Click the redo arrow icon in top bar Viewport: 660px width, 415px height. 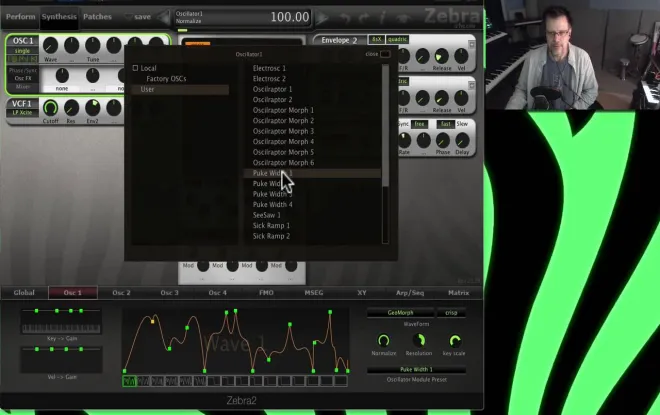pos(364,18)
